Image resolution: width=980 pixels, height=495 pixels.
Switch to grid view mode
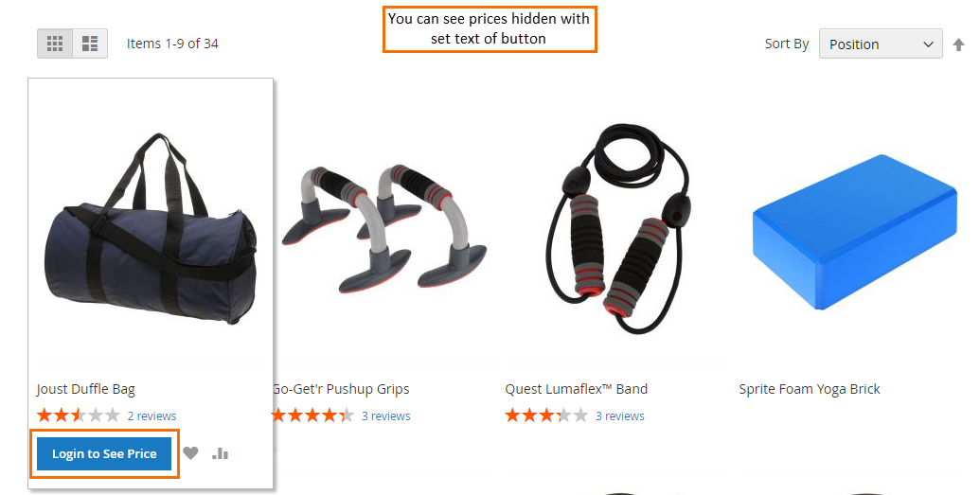(x=55, y=44)
